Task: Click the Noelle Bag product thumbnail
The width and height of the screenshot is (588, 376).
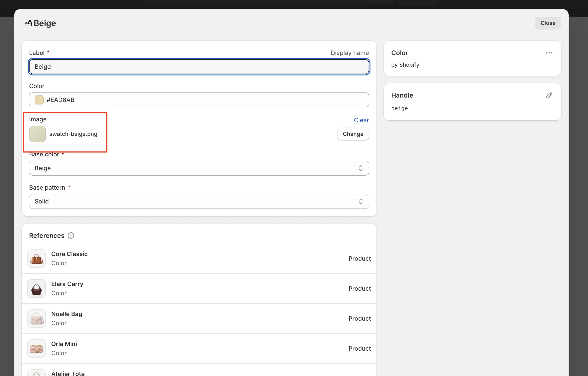Action: 36,319
